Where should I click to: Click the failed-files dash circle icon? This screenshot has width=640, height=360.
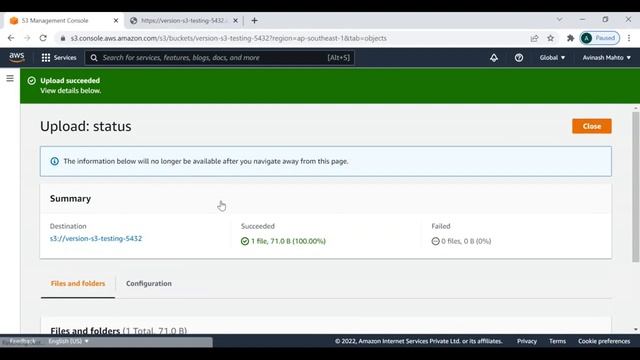click(436, 241)
